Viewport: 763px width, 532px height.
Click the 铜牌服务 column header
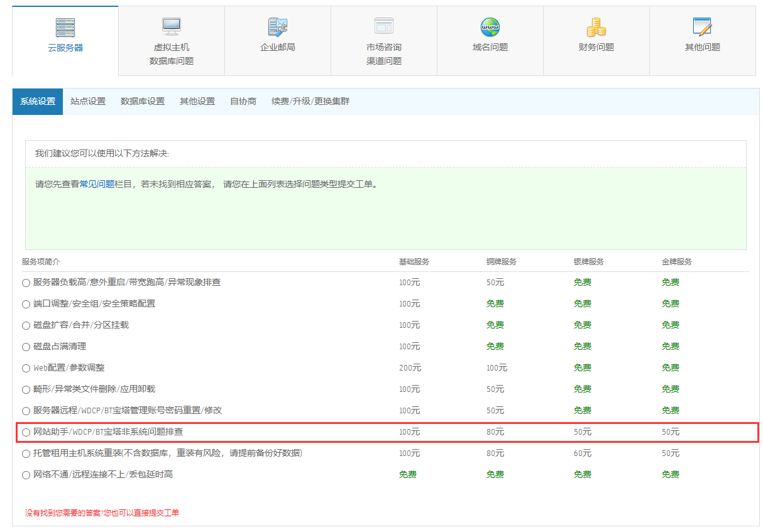pos(502,262)
